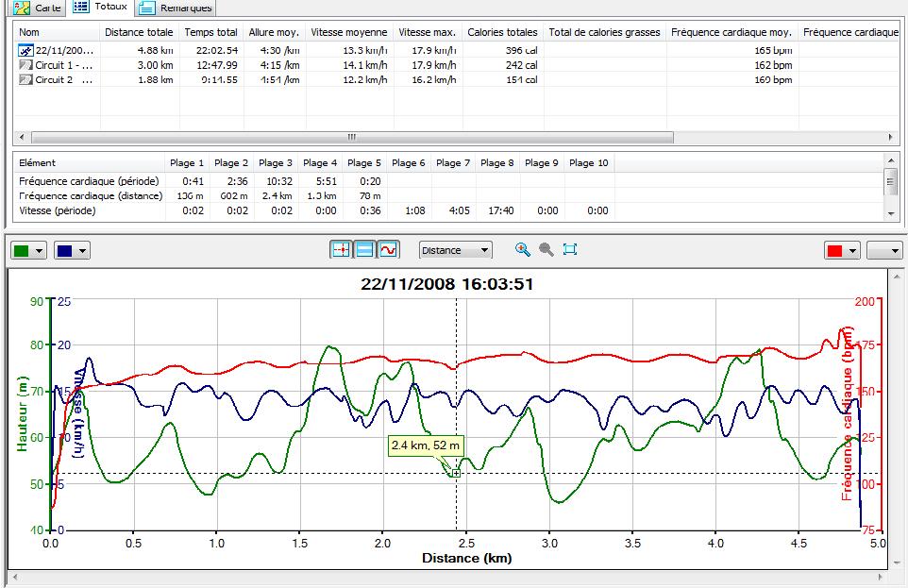Image resolution: width=908 pixels, height=588 pixels.
Task: Zoom in on the chart with the magnifier plus
Action: (522, 250)
